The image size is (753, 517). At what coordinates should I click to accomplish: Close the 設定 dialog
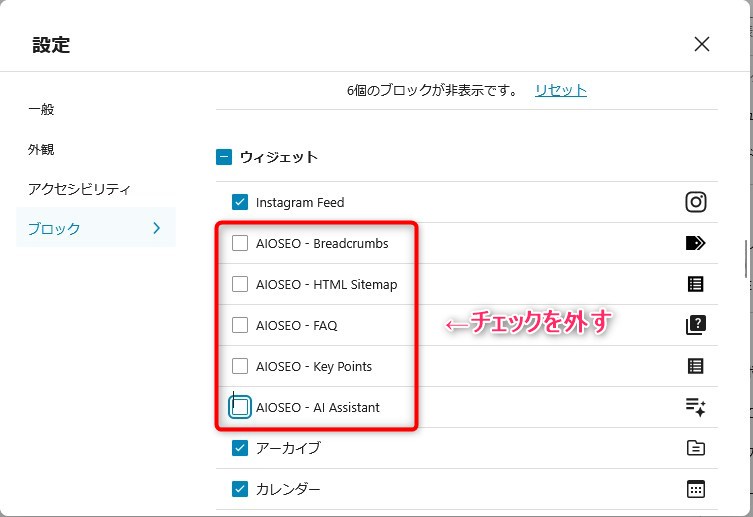point(702,44)
